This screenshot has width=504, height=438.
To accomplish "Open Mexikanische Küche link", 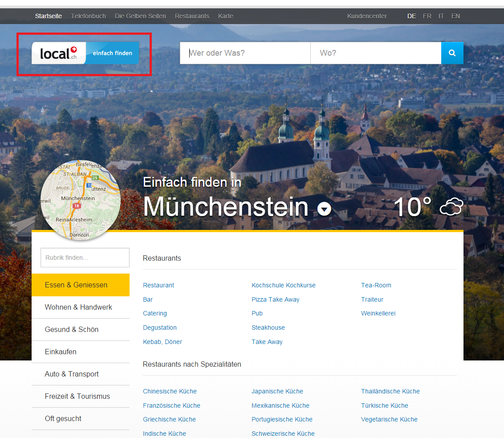I will tap(280, 405).
